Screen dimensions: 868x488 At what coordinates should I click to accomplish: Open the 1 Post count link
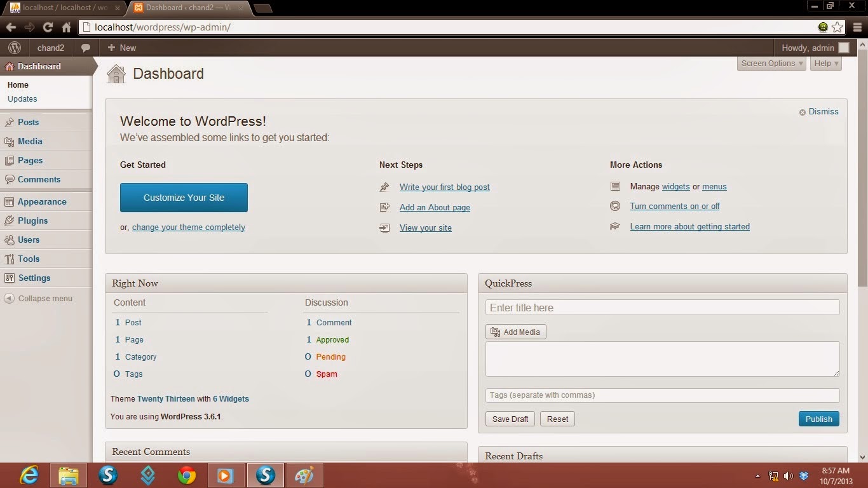[x=128, y=322]
